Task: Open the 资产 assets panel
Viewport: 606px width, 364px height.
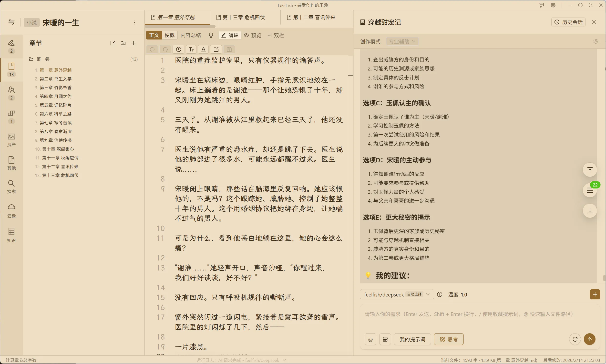Action: (x=11, y=139)
